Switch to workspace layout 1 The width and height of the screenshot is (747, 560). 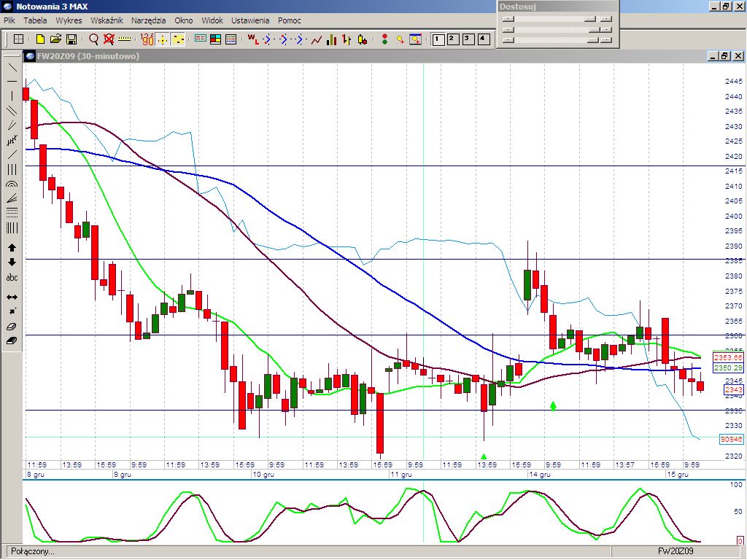[438, 39]
